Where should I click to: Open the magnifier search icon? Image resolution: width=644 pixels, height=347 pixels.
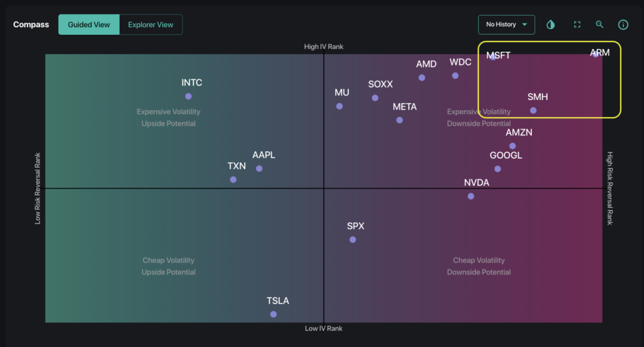coord(599,25)
